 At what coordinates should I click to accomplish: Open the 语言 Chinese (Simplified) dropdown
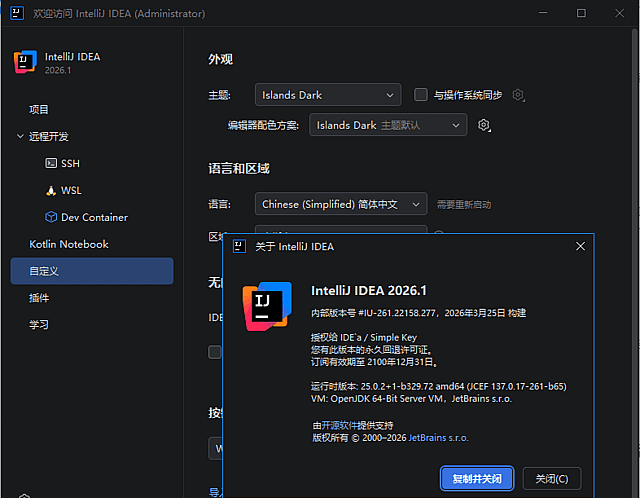tap(341, 204)
